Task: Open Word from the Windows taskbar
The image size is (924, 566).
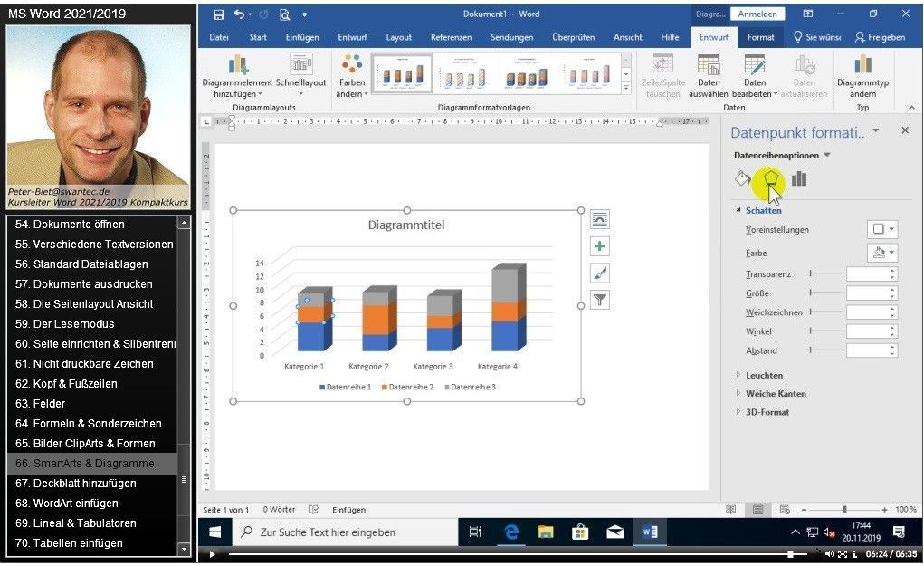Action: pos(649,532)
